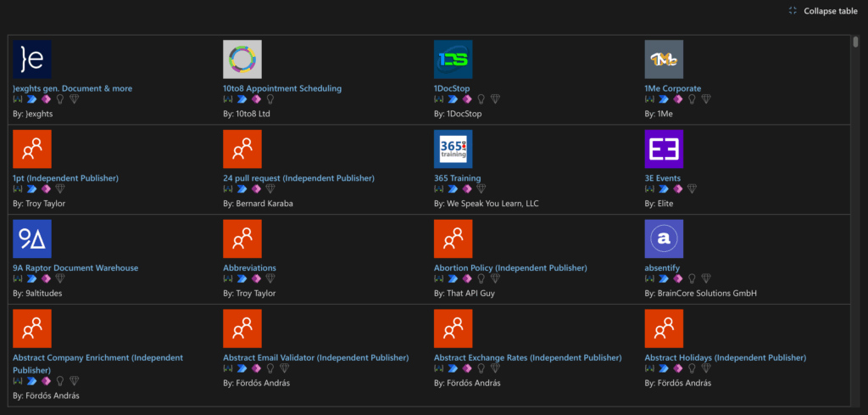Open the absentify connector link
868x415 pixels.
662,267
